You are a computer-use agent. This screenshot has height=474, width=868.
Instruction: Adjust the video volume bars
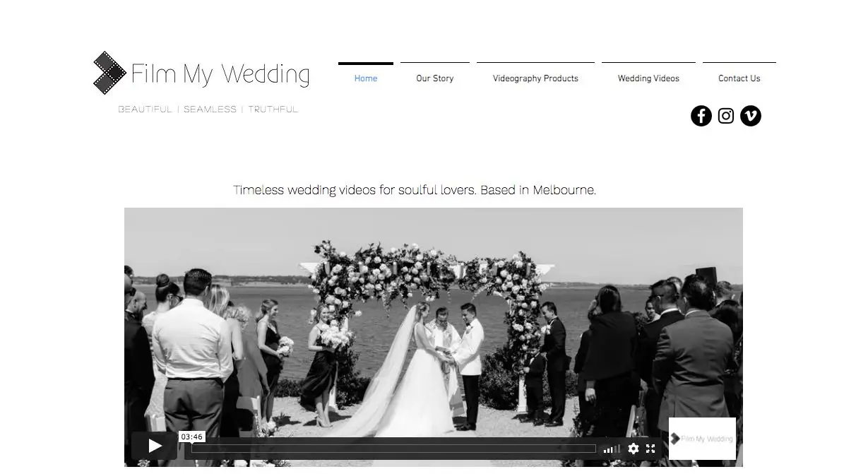pyautogui.click(x=612, y=449)
